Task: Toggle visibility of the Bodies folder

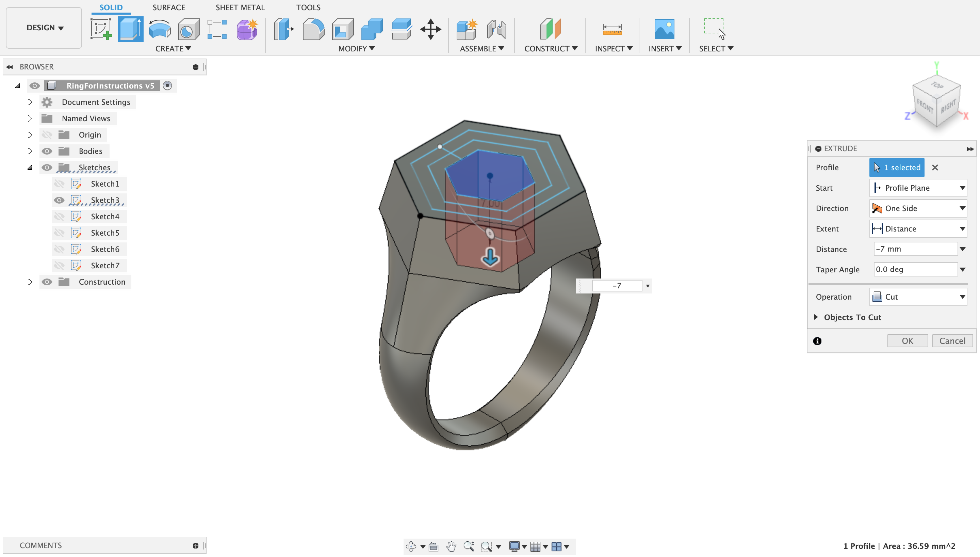Action: (x=47, y=151)
